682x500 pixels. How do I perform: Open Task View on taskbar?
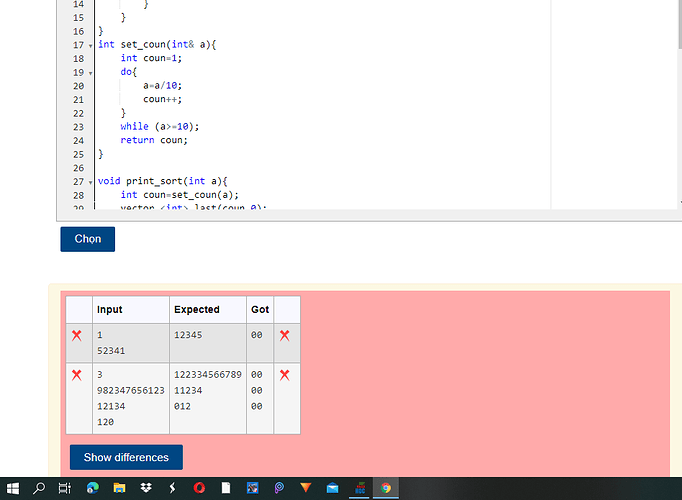65,488
